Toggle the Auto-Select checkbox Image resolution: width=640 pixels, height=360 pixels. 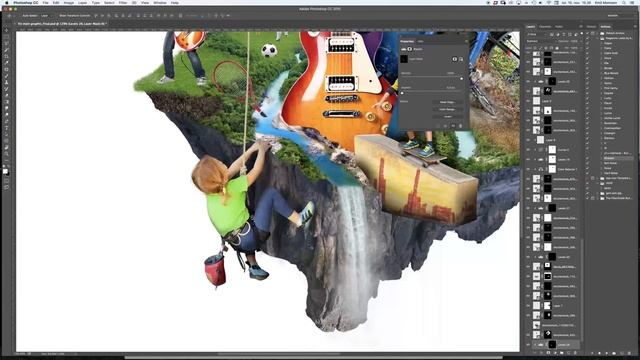(21, 16)
